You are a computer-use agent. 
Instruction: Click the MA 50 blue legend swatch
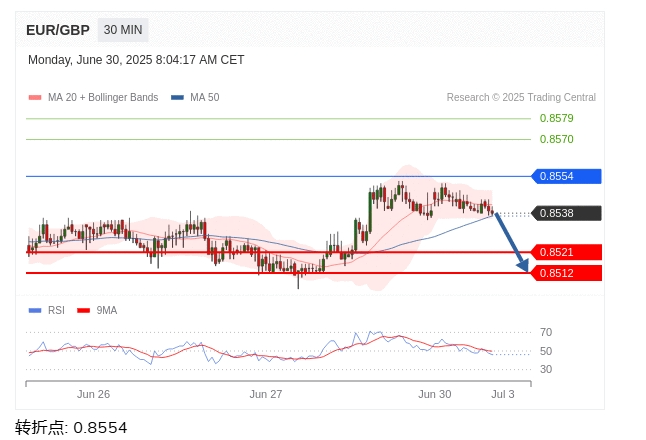(x=177, y=98)
